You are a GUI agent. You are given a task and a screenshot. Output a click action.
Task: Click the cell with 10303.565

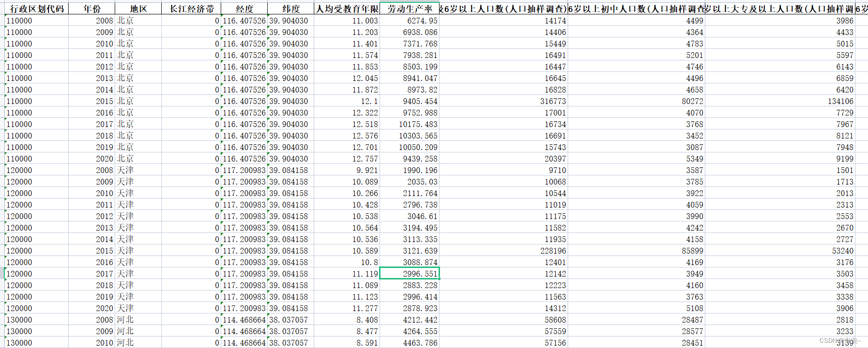(x=409, y=136)
